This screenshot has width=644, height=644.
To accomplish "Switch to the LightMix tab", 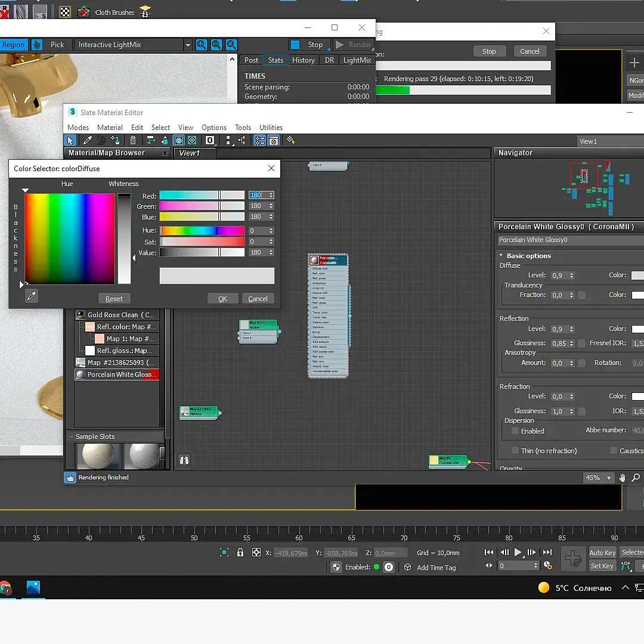I will click(357, 60).
